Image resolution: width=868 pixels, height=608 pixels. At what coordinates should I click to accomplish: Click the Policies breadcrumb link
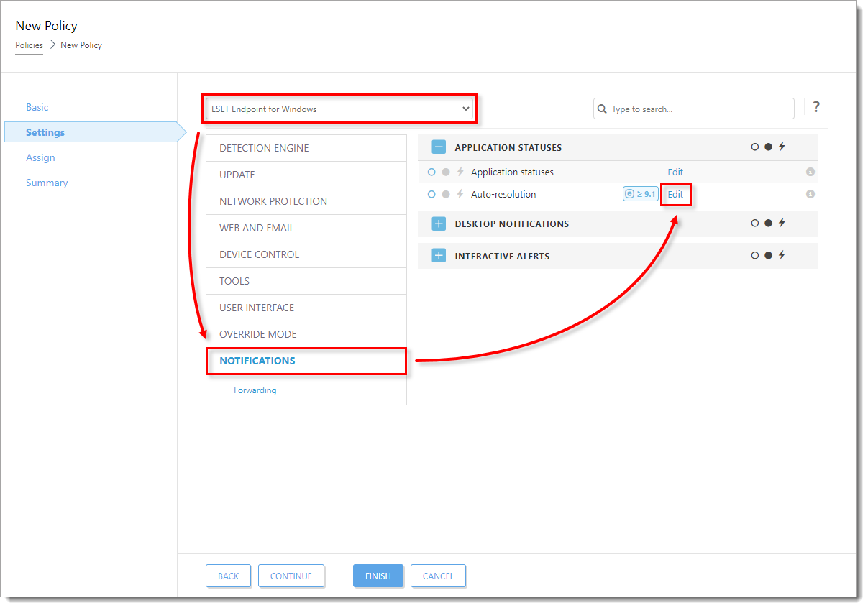click(x=29, y=45)
